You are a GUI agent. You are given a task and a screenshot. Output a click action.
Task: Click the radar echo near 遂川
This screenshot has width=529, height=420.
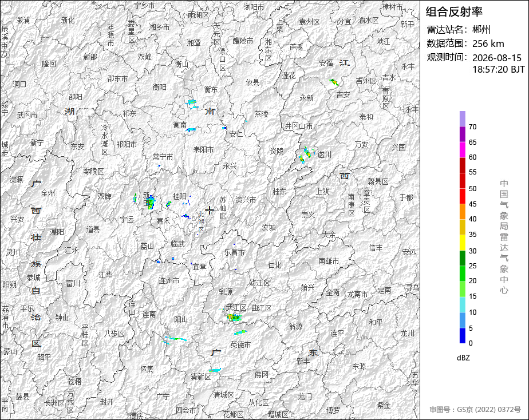pyautogui.click(x=306, y=154)
